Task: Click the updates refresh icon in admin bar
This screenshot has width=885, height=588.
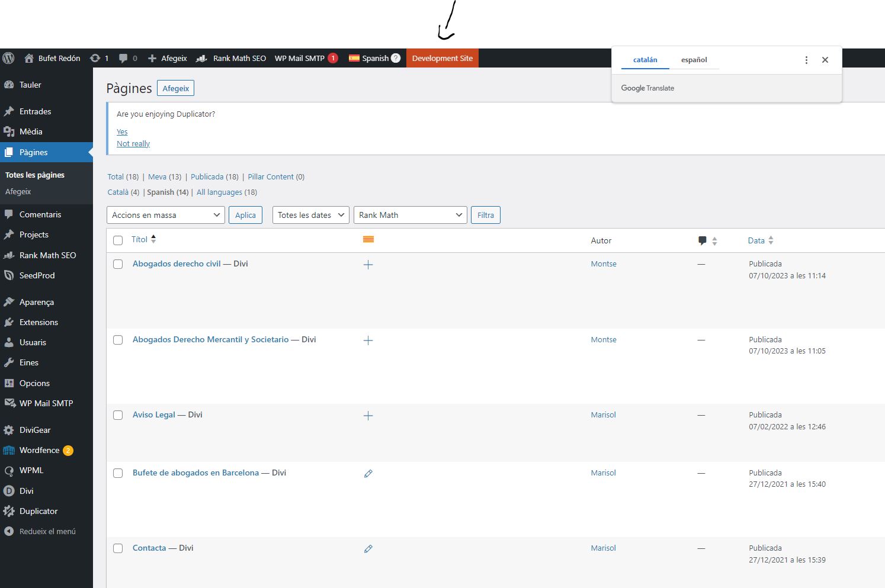Action: coord(95,58)
